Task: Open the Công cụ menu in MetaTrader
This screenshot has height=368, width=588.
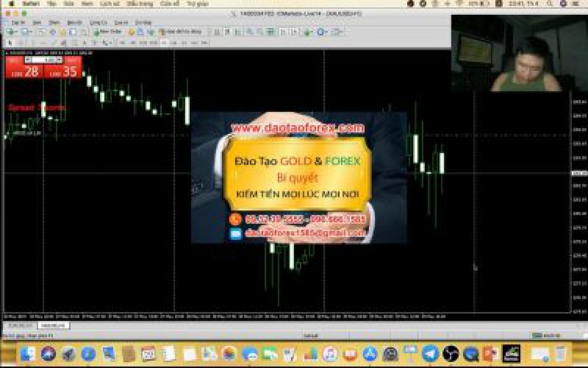Action: point(98,23)
